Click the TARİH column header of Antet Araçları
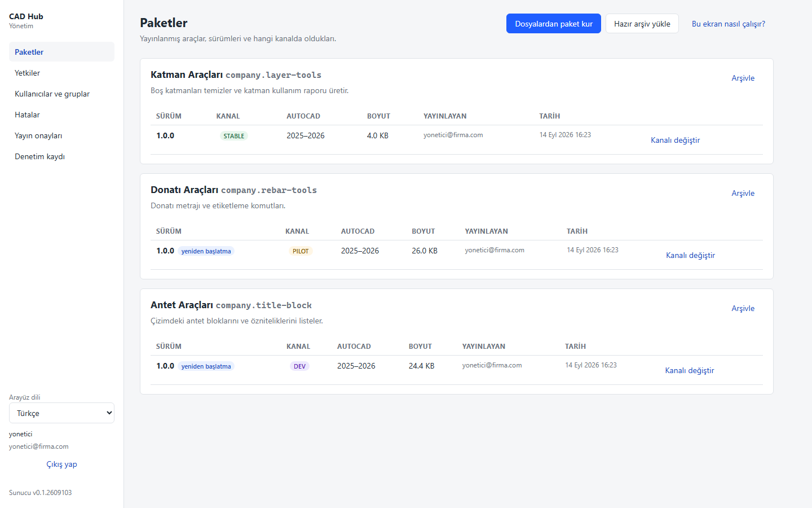The width and height of the screenshot is (812, 508). [x=575, y=347]
